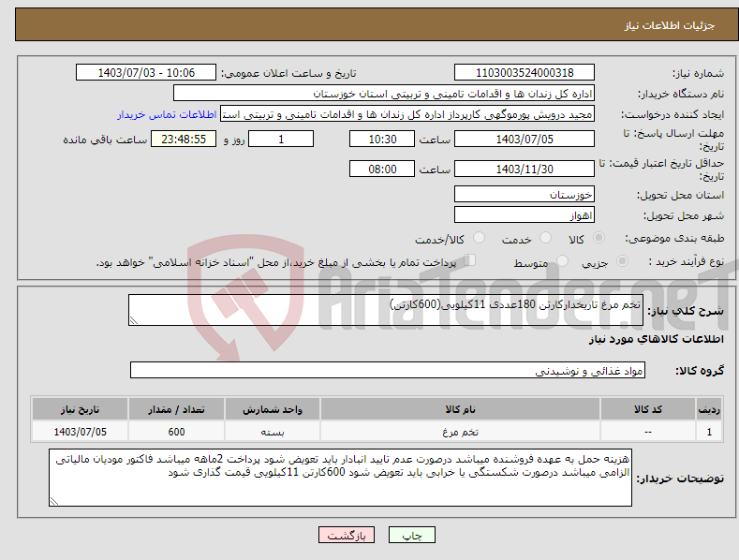Click the remaining time 23:48:55 field

point(184,139)
